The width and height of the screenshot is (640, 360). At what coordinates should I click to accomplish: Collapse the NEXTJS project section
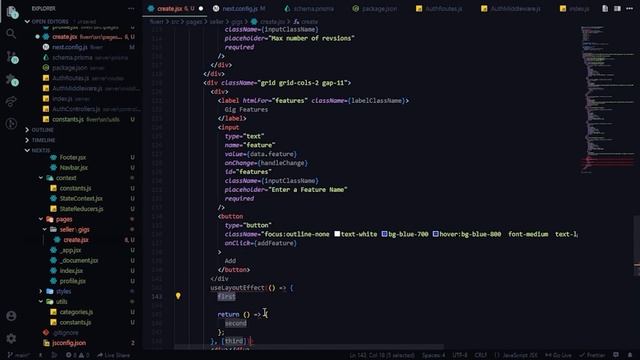click(x=41, y=150)
